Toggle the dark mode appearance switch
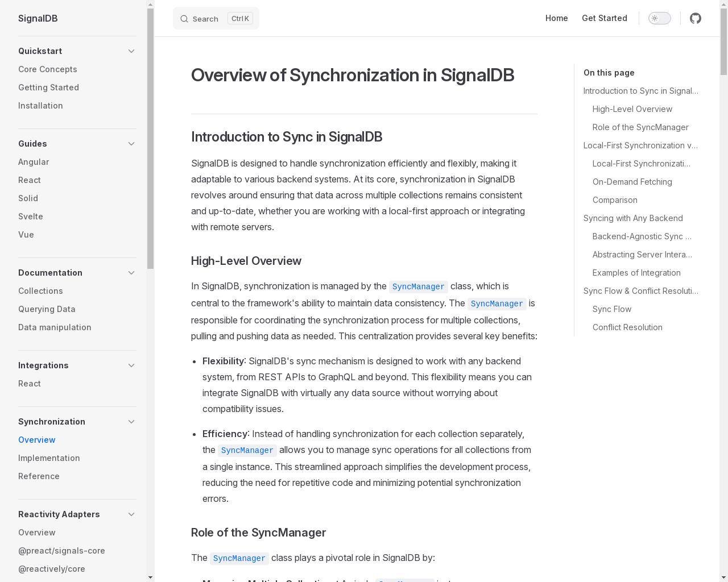 [660, 18]
